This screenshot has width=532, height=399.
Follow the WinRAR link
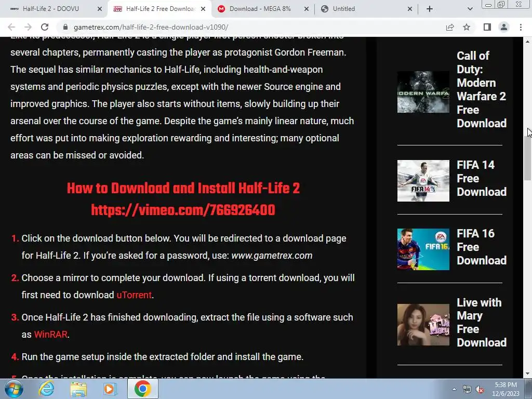coord(50,335)
